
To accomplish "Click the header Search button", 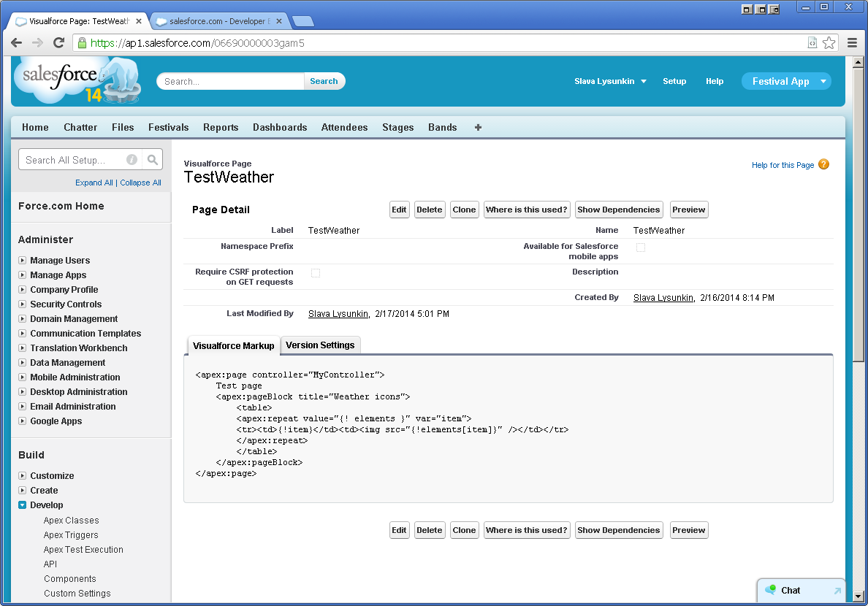I will tap(324, 81).
